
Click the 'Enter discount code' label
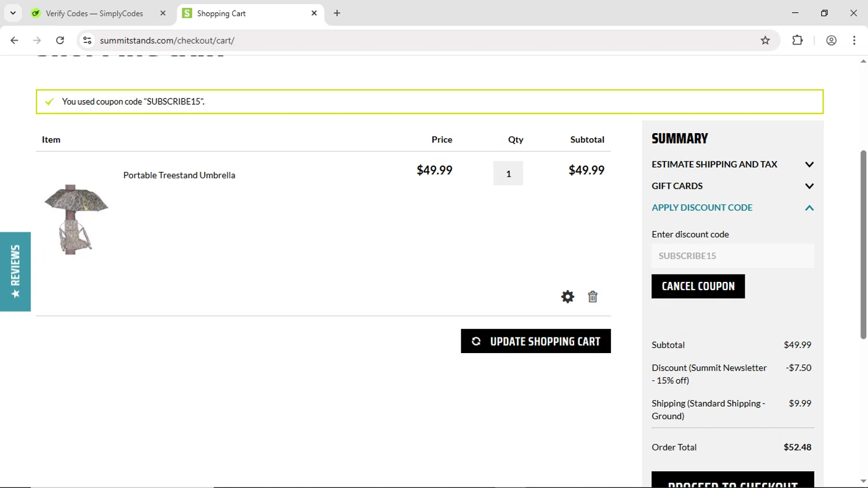point(690,234)
